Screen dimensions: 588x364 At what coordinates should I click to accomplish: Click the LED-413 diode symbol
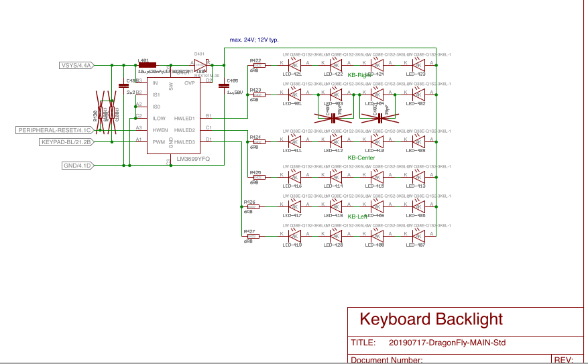(x=416, y=176)
